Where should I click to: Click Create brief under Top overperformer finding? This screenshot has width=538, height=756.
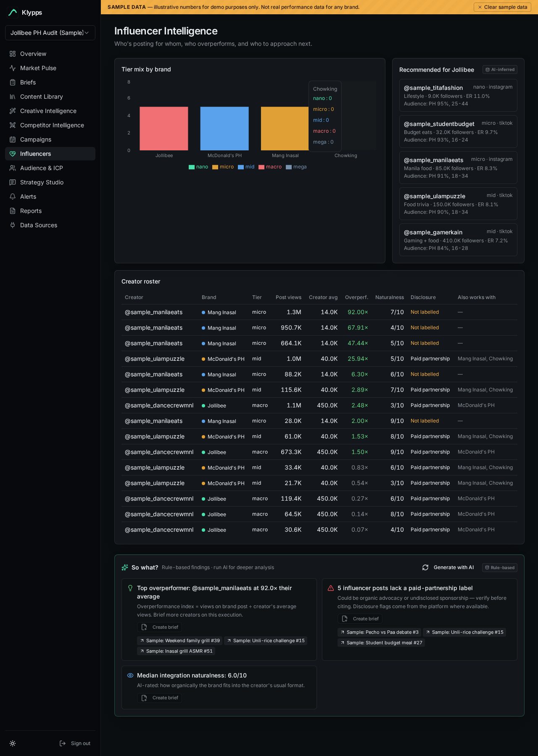coord(160,627)
